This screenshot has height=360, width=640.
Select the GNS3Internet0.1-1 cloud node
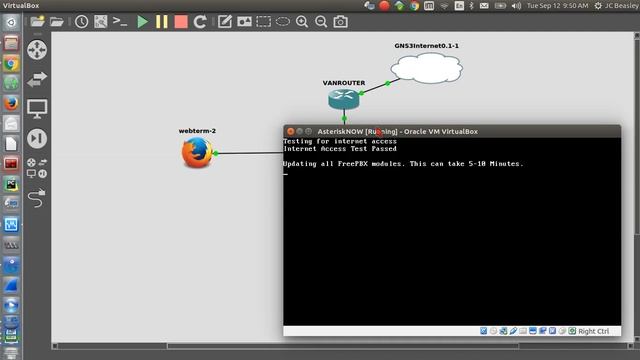coord(427,68)
